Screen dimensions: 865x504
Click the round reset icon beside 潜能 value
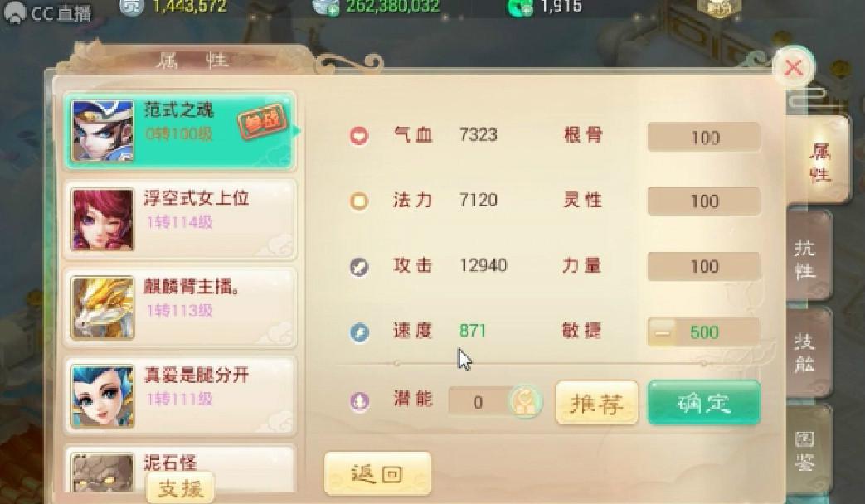point(525,401)
